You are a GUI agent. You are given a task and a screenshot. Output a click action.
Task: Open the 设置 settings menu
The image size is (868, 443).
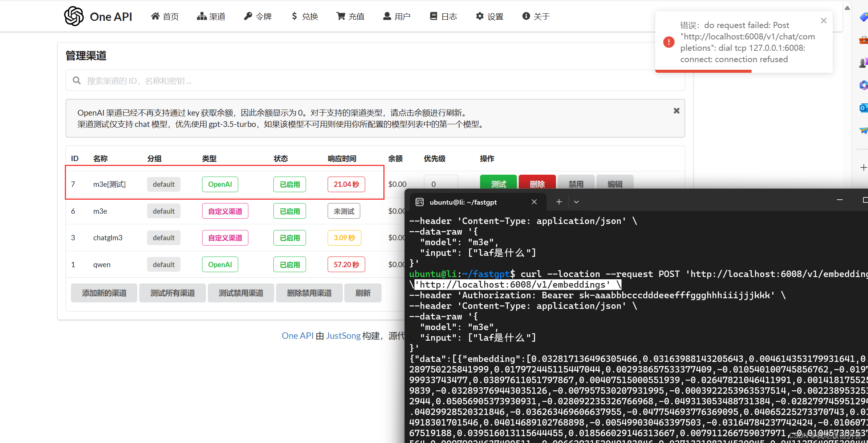click(490, 16)
